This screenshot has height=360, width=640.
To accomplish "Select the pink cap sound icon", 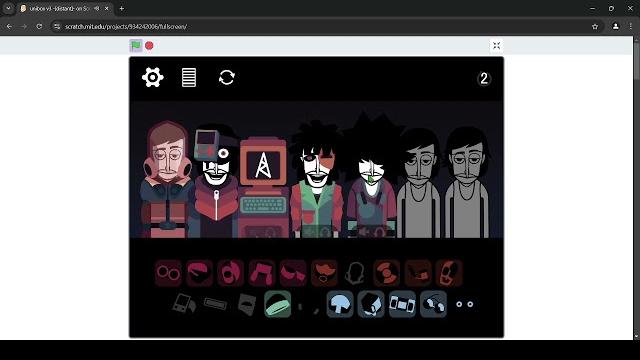I will [x=200, y=273].
